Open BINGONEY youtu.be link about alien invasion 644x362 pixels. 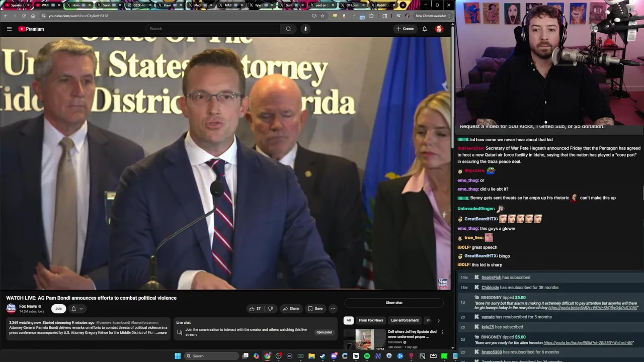pos(588,343)
